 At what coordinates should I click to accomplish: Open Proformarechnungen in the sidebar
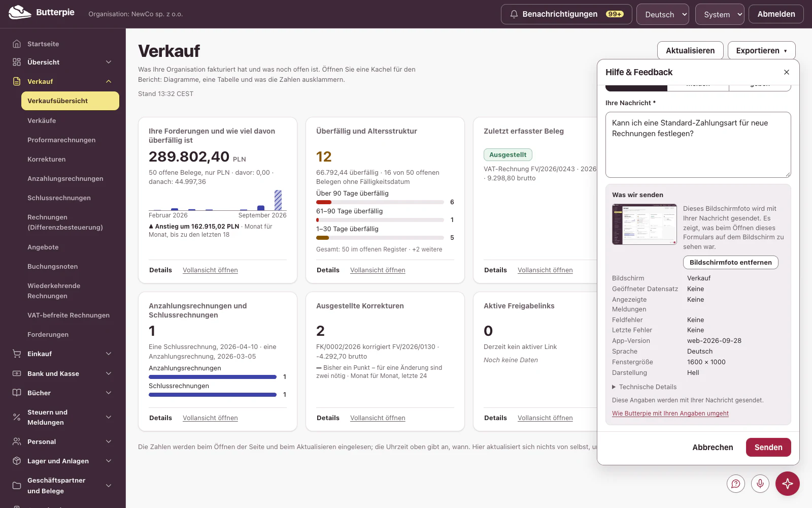click(70, 140)
